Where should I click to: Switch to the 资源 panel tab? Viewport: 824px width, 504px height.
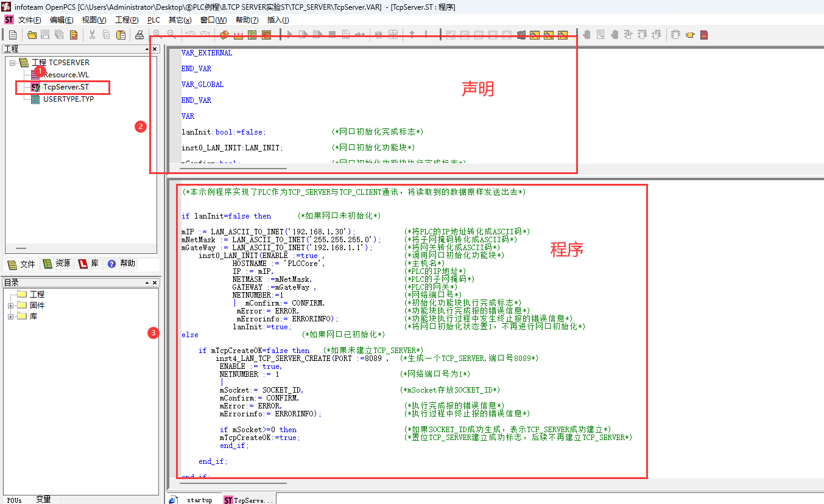tap(57, 264)
